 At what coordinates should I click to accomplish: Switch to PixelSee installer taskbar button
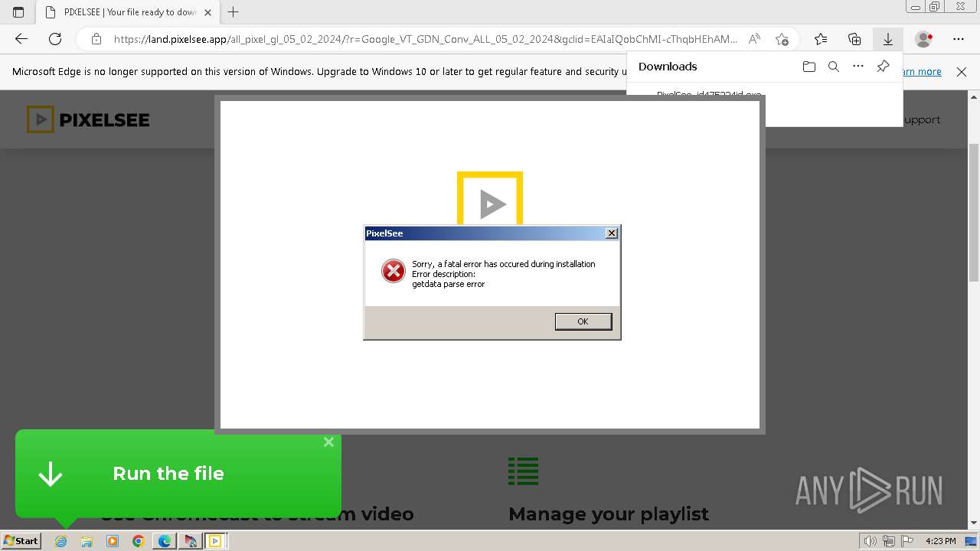[x=215, y=541]
